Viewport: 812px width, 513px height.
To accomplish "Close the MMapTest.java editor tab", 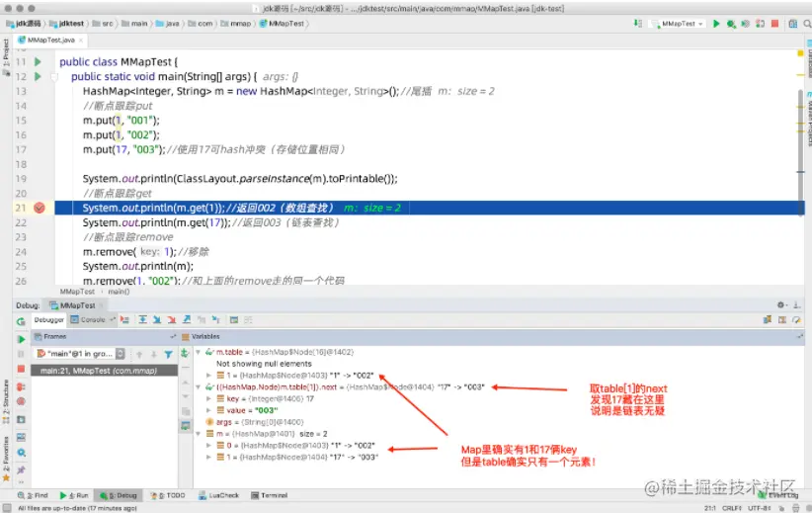I will point(81,40).
